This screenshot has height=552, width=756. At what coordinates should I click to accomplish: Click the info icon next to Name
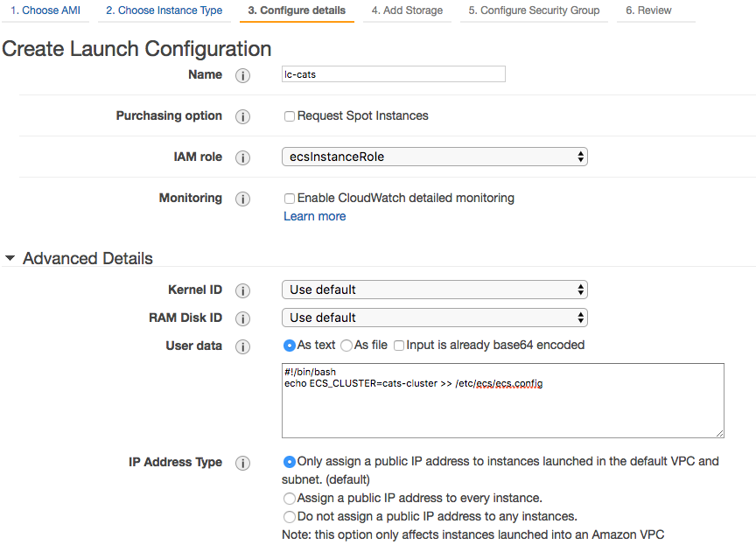click(243, 75)
